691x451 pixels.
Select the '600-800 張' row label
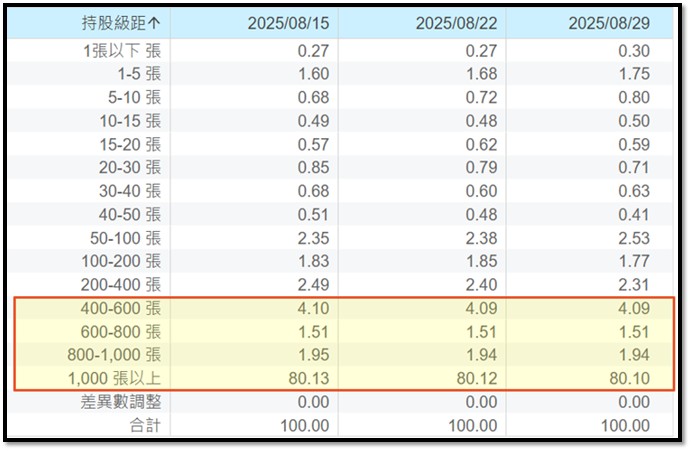point(121,332)
